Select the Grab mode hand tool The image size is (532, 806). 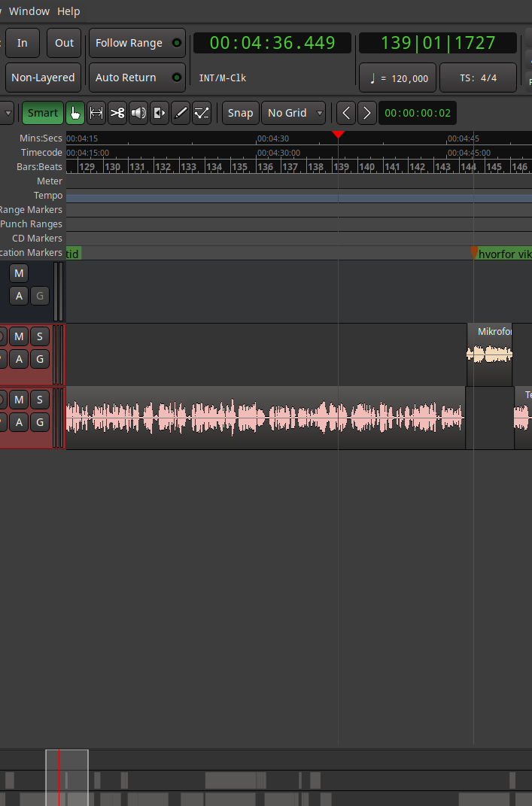(75, 113)
